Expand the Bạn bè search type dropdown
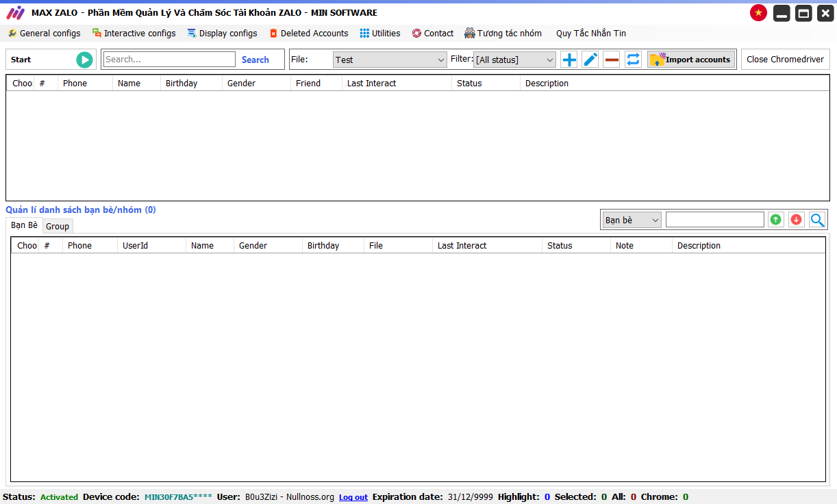837x504 pixels. (632, 220)
